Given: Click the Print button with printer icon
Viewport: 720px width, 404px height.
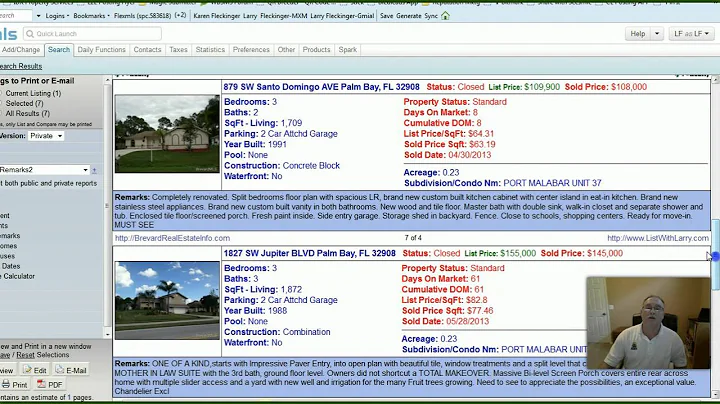Looking at the screenshot, I should (x=15, y=385).
